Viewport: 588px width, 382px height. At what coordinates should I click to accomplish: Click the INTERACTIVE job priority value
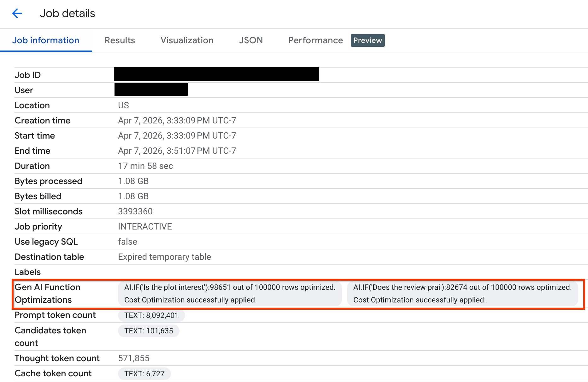coord(145,226)
